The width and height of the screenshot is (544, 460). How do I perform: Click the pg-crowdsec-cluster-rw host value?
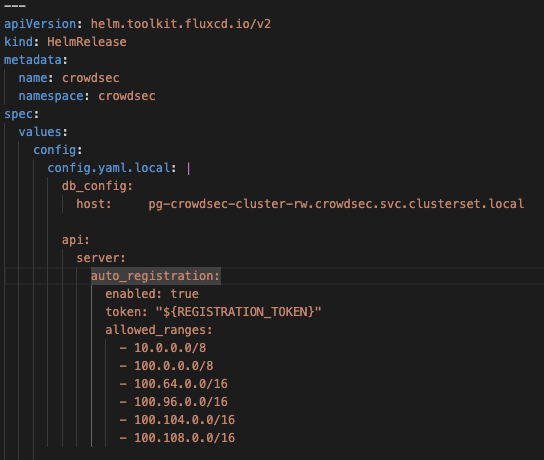point(336,204)
